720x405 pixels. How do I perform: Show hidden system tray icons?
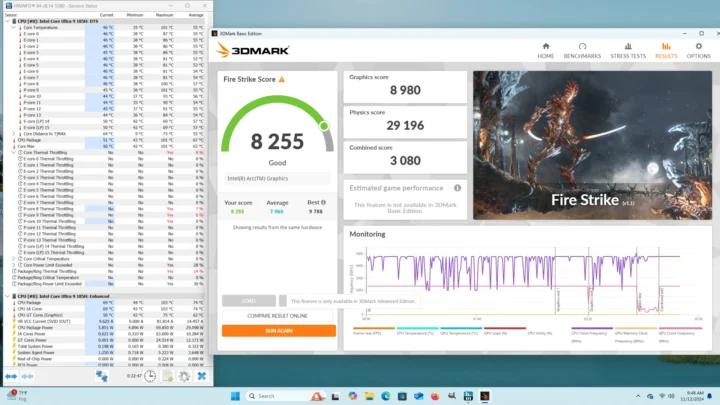coord(638,396)
